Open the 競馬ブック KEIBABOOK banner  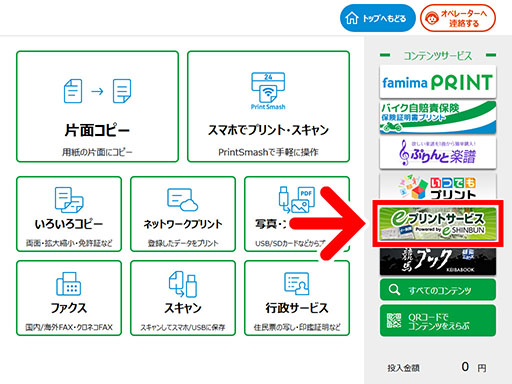point(438,261)
